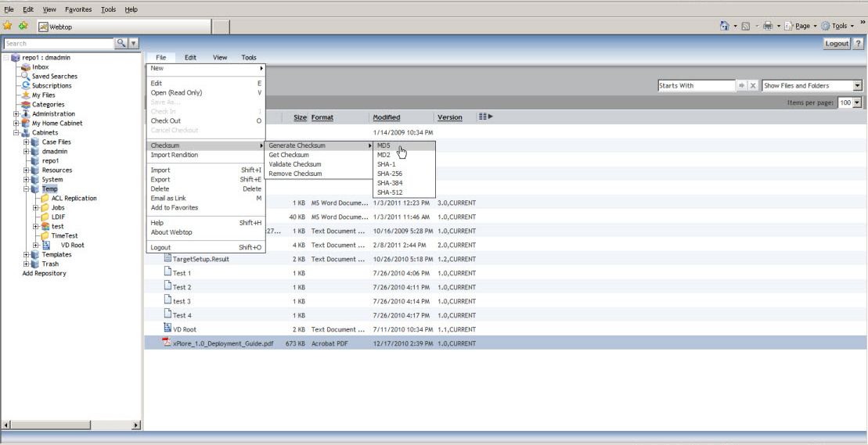
Task: Open the Webtop Edit menu
Action: click(190, 58)
